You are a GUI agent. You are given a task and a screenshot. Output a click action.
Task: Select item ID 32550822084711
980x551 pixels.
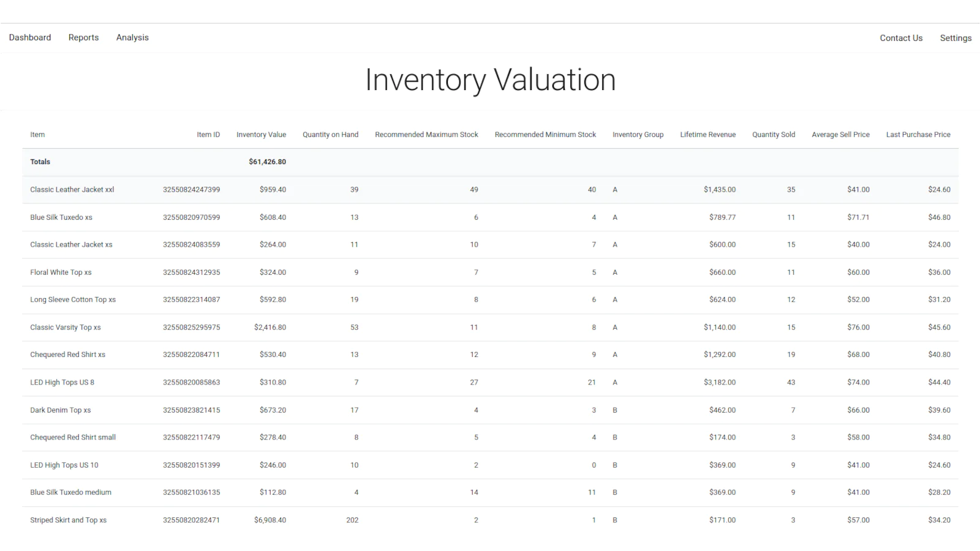click(191, 355)
